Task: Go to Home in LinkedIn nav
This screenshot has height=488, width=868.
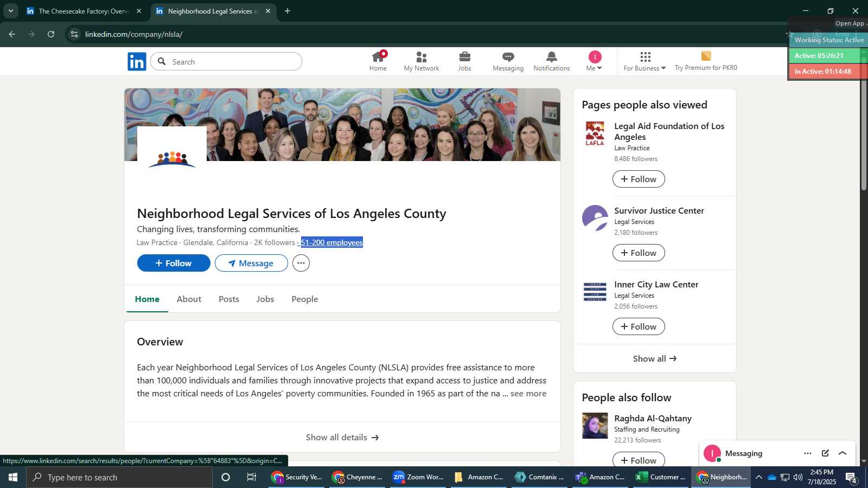Action: click(x=378, y=61)
